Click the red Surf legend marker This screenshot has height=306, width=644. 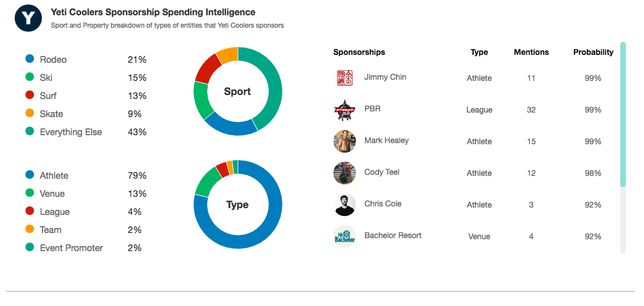click(29, 95)
